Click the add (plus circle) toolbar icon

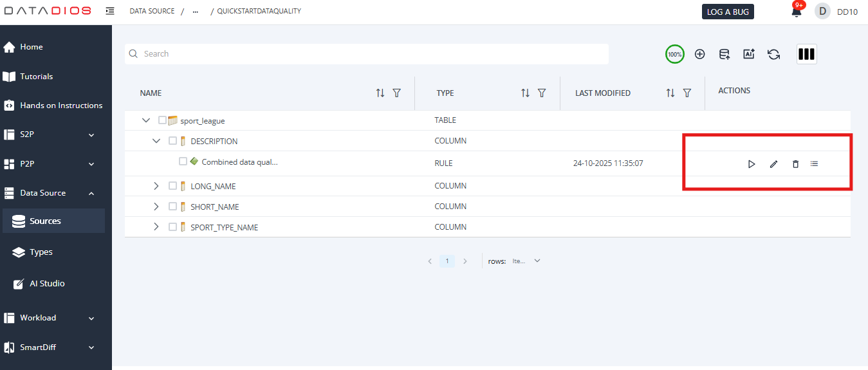pyautogui.click(x=700, y=55)
